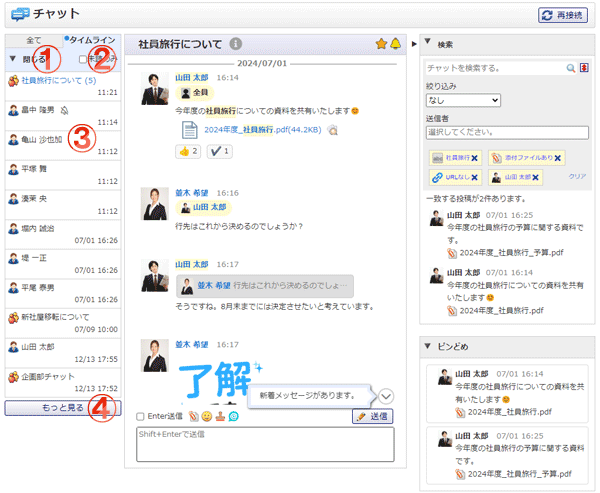Viewport: 600px width, 493px height.
Task: Open chat with 山田 太郎 in list
Action: tap(63, 353)
